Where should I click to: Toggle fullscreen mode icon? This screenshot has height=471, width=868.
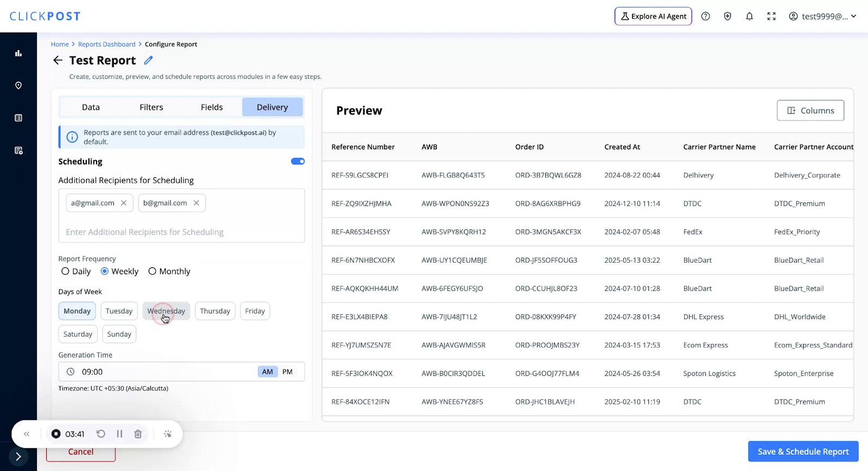click(771, 16)
